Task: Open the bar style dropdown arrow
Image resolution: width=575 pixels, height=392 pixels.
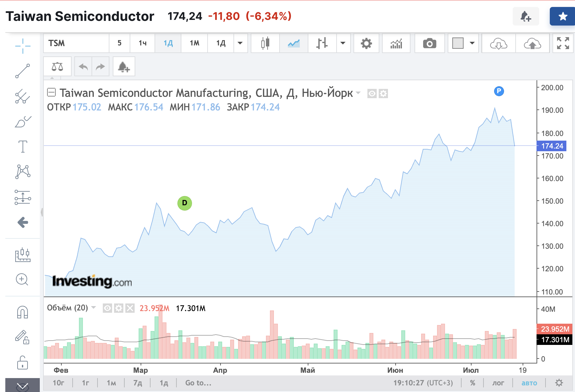Action: click(343, 43)
